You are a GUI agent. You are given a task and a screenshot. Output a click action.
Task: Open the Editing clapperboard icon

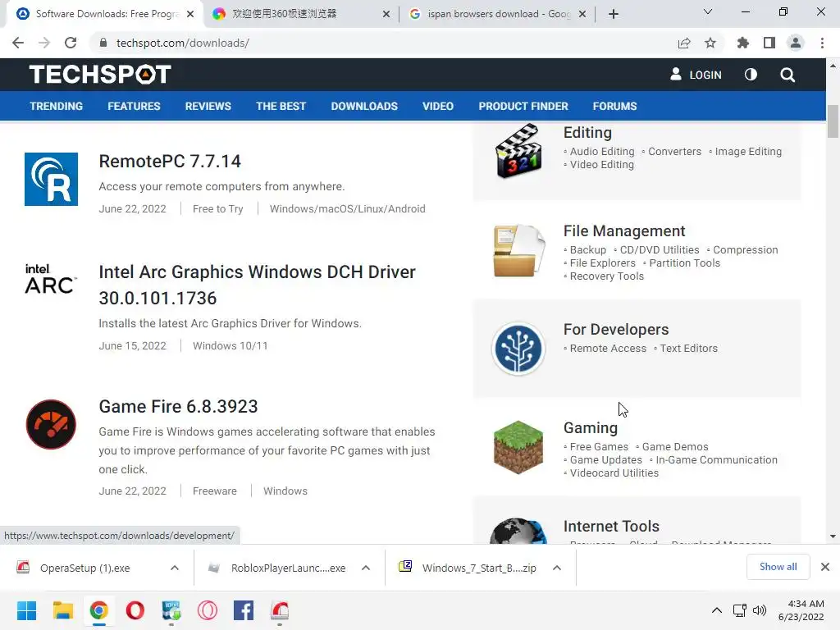pyautogui.click(x=518, y=151)
